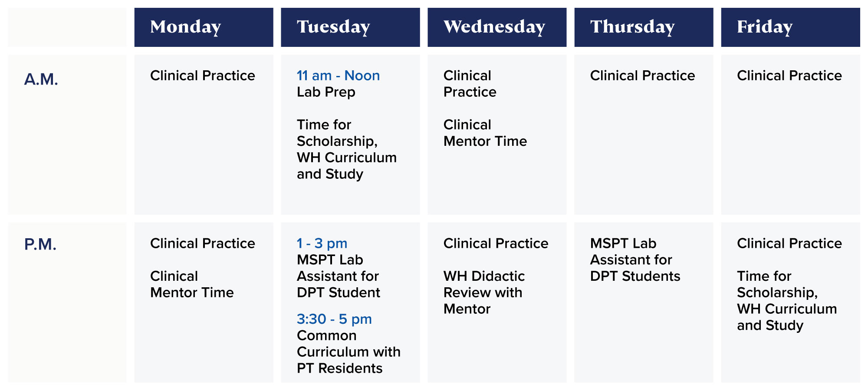Select Monday morning Clinical Practice entry
The height and width of the screenshot is (391, 868).
pyautogui.click(x=203, y=76)
